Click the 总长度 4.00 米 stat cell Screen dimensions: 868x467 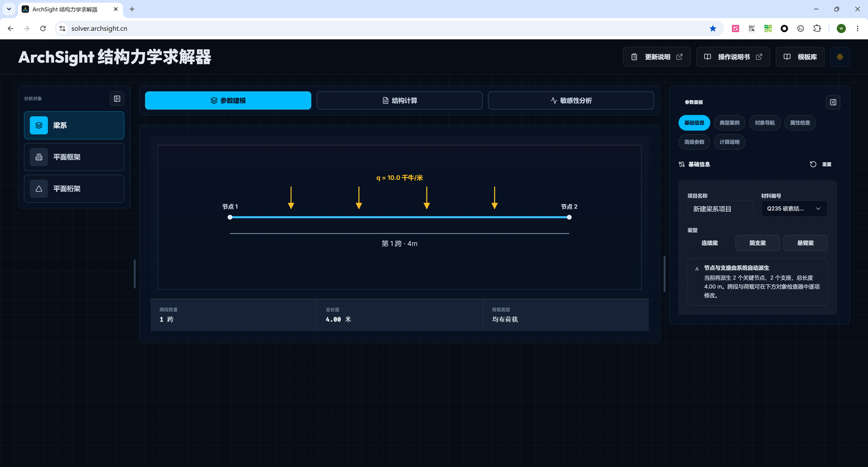click(400, 315)
